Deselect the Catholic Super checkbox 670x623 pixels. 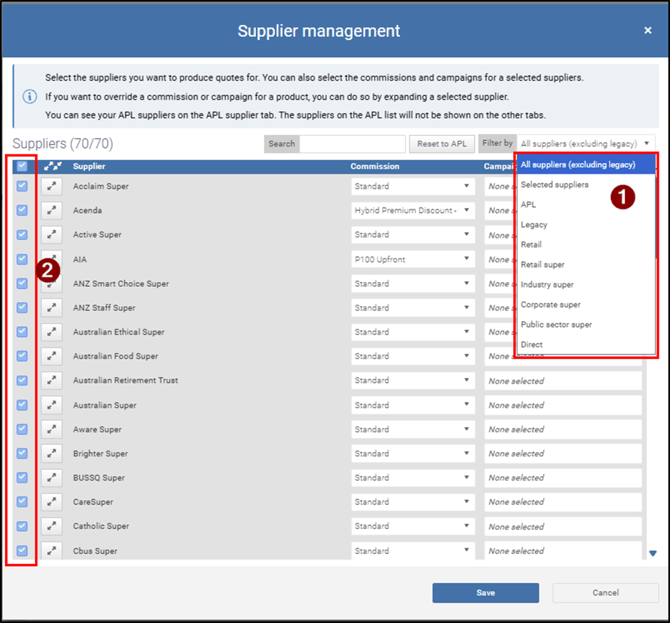click(x=22, y=526)
